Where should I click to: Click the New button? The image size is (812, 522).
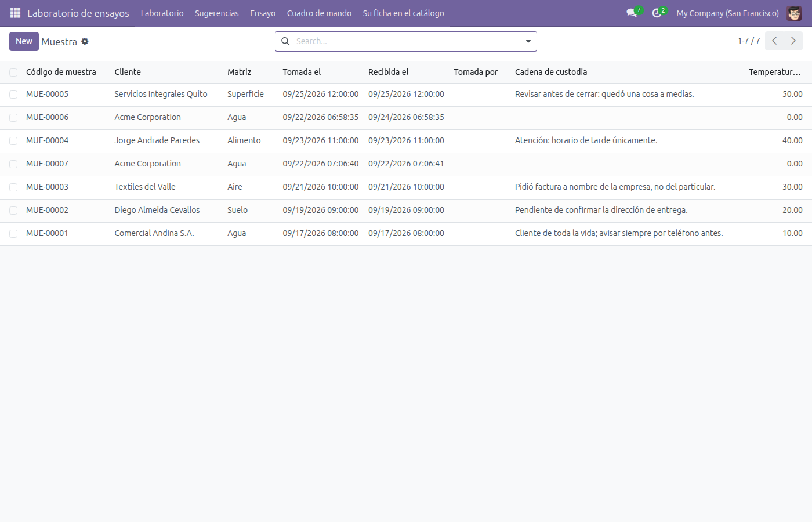tap(24, 41)
